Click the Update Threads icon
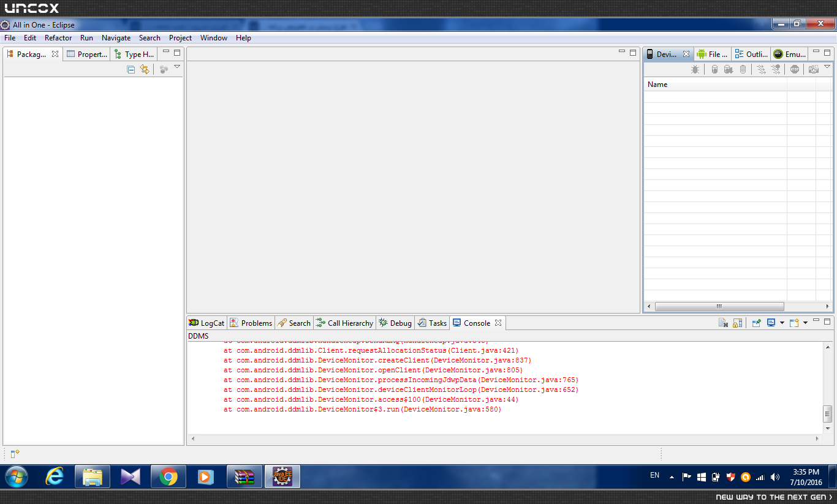This screenshot has width=837, height=504. pos(761,69)
